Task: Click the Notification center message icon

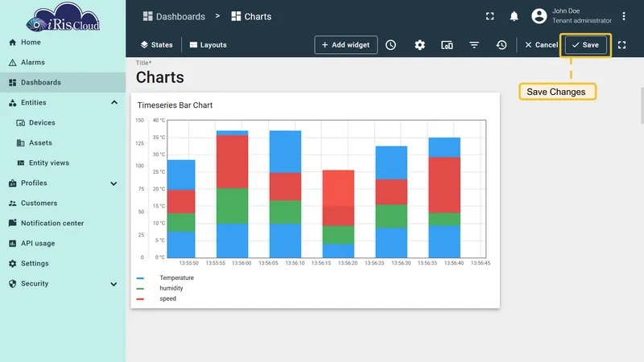Action: 12,224
